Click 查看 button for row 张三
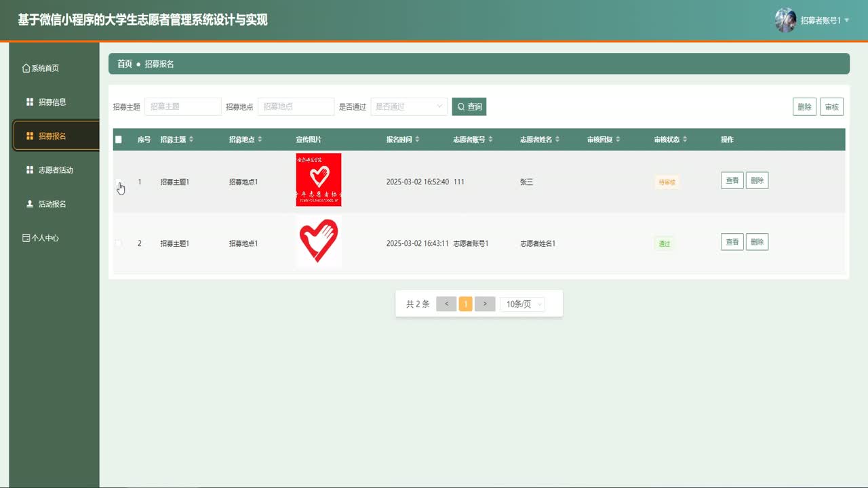Image resolution: width=868 pixels, height=488 pixels. point(732,181)
